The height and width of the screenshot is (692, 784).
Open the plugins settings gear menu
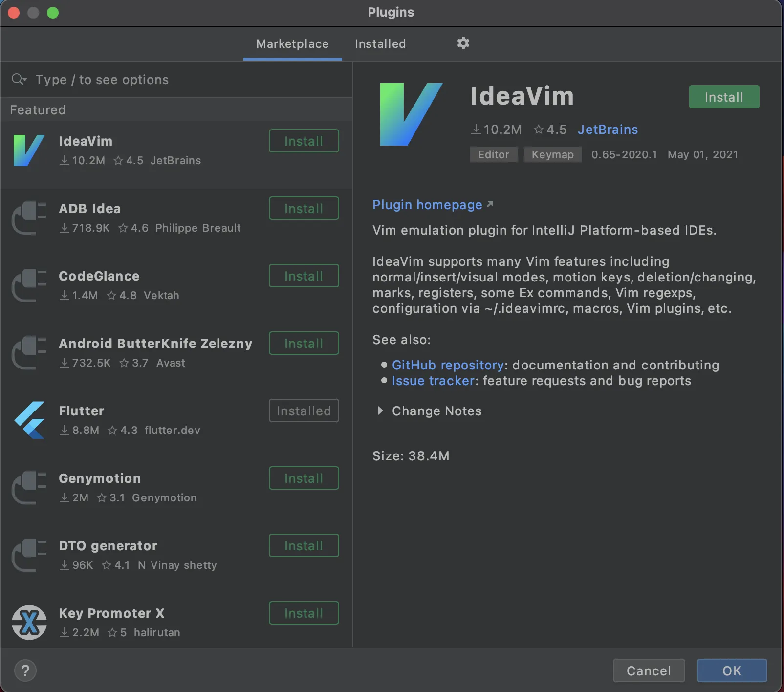click(x=463, y=43)
